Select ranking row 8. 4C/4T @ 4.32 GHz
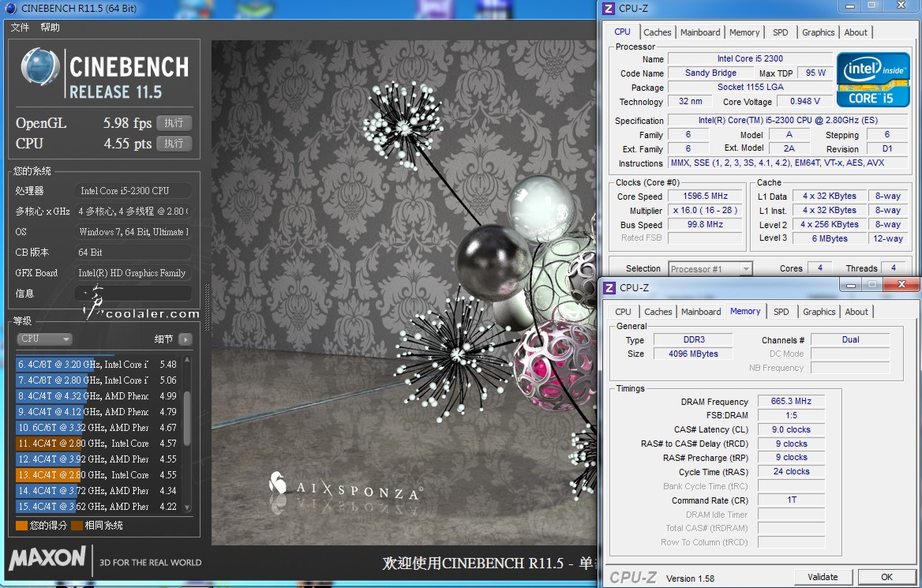Image resolution: width=922 pixels, height=588 pixels. coord(98,396)
